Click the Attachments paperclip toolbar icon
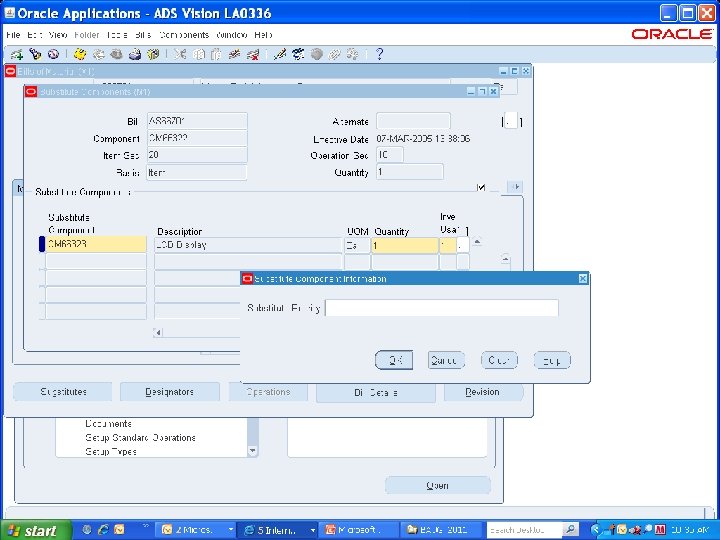 click(x=334, y=55)
